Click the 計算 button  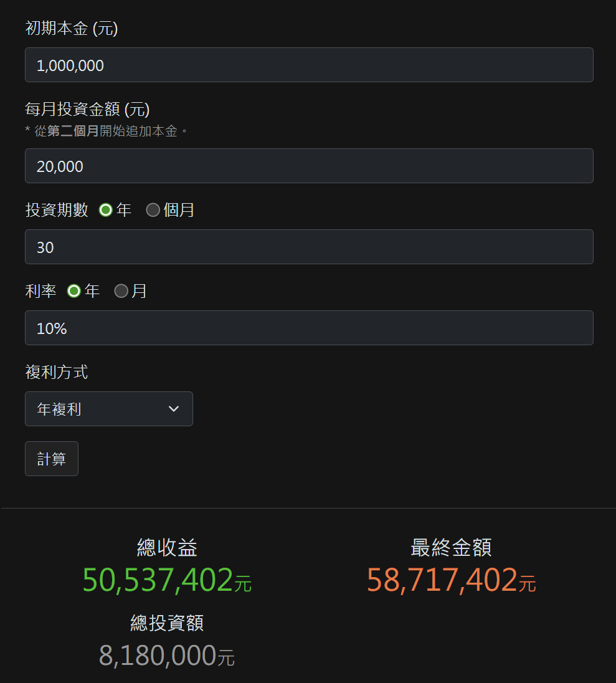pyautogui.click(x=51, y=459)
